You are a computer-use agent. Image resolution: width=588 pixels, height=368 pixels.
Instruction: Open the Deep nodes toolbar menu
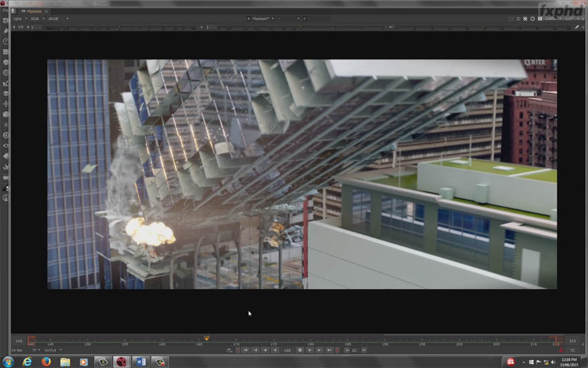point(5,135)
